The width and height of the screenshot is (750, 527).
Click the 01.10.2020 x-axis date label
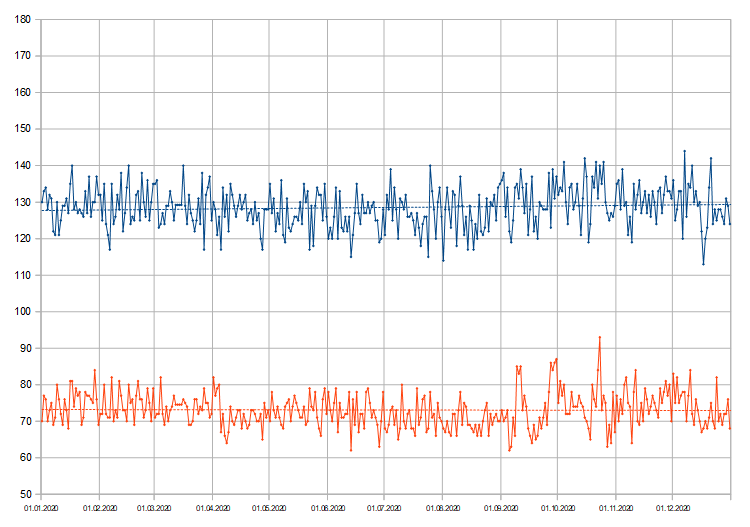[x=557, y=508]
